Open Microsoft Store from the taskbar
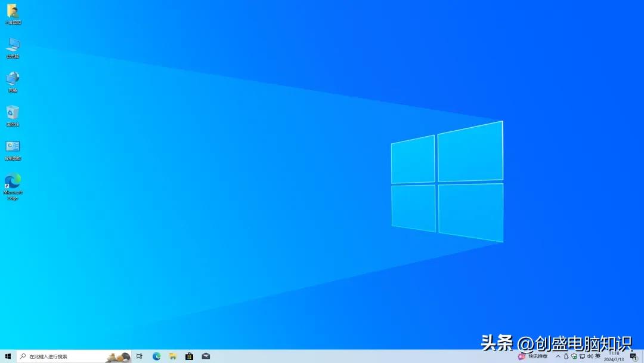 [188, 356]
